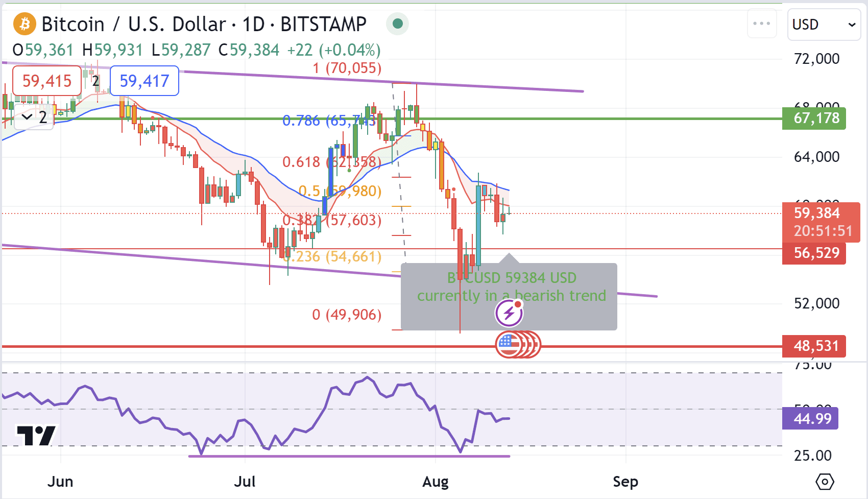Click the Jul label on time axis
868x499 pixels.
(245, 482)
